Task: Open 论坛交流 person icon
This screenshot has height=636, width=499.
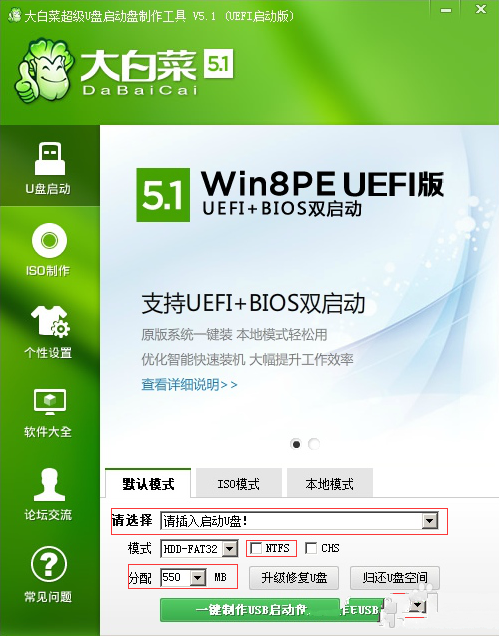Action: tap(49, 485)
